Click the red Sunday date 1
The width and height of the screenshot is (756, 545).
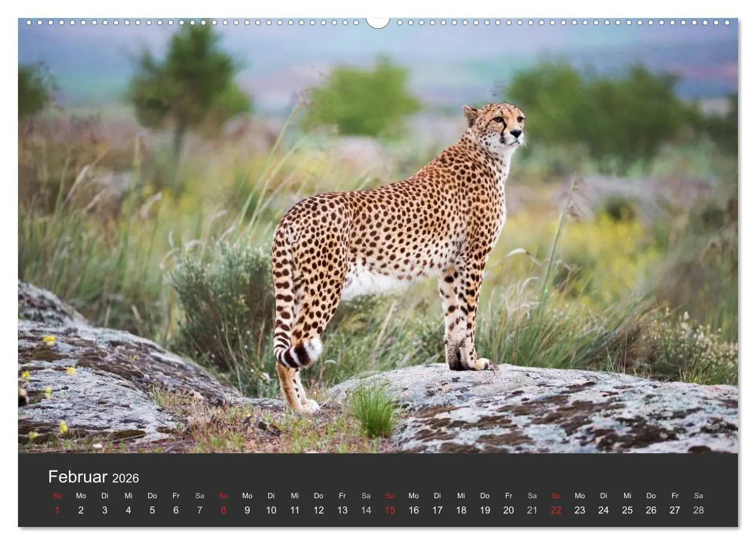coord(57,510)
